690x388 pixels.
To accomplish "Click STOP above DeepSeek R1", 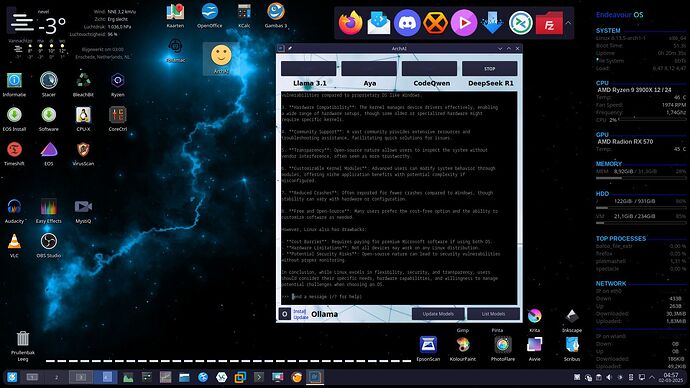I will [489, 69].
